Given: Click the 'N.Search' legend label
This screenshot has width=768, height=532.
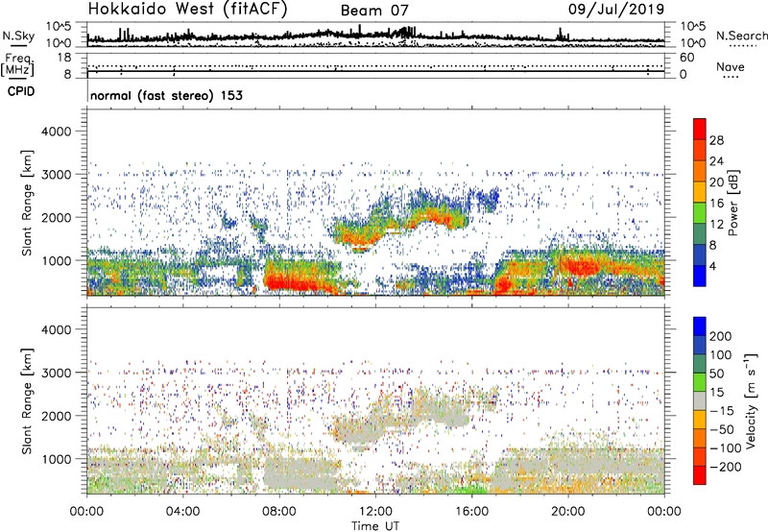Looking at the screenshot, I should click(742, 36).
